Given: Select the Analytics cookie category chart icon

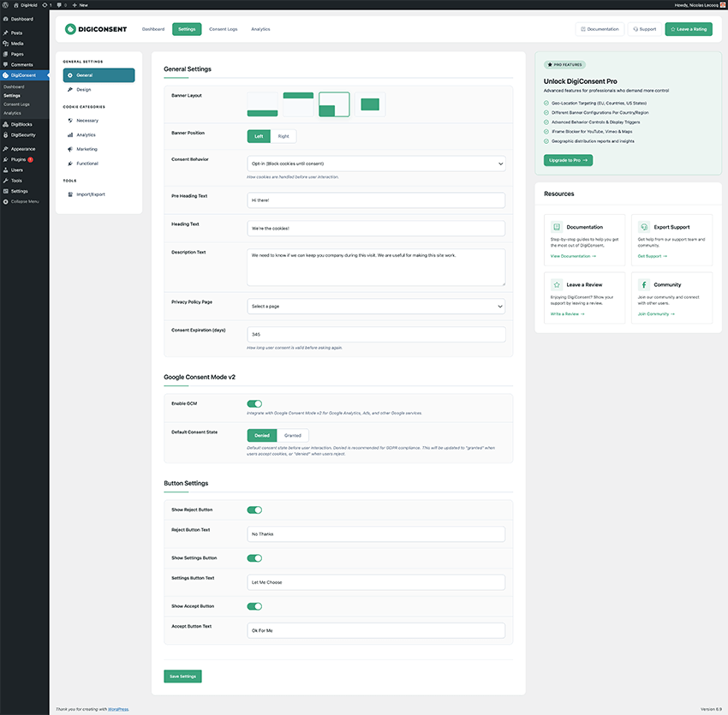Looking at the screenshot, I should click(69, 134).
